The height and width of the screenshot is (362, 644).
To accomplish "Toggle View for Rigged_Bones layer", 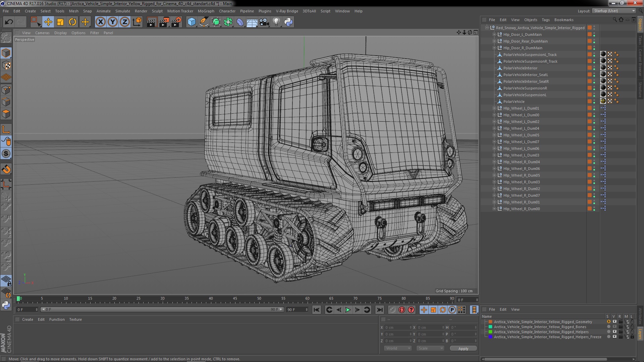I will coord(614,326).
